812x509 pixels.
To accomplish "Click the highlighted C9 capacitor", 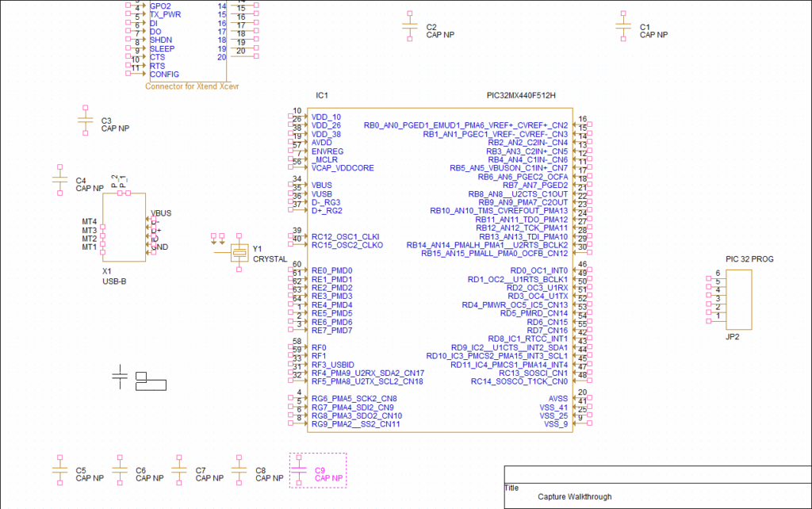I will [298, 471].
